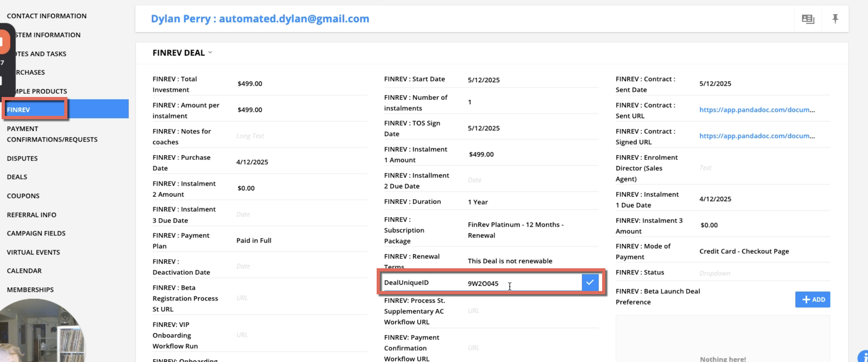
Task: Go to DISPUTES in the sidebar
Action: [22, 158]
